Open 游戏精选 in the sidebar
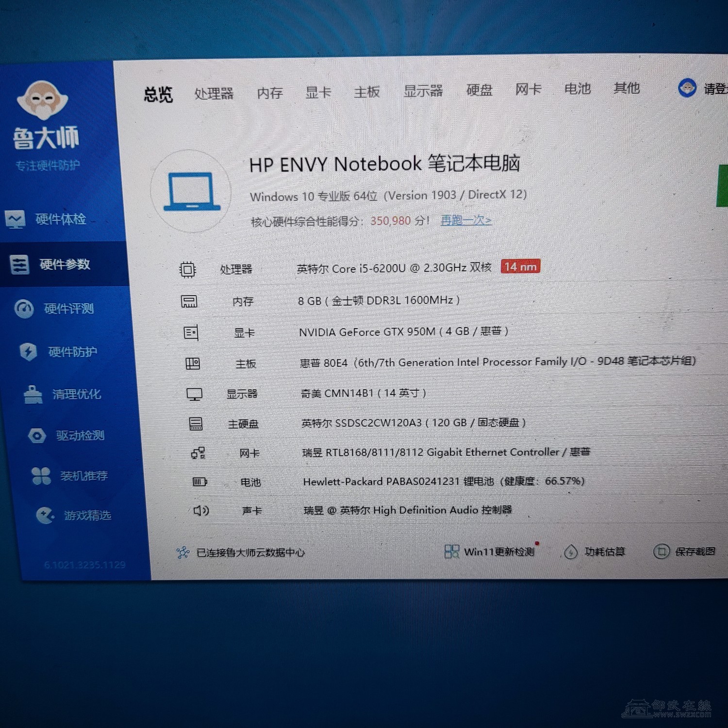Screen dimensions: 728x728 tap(87, 515)
